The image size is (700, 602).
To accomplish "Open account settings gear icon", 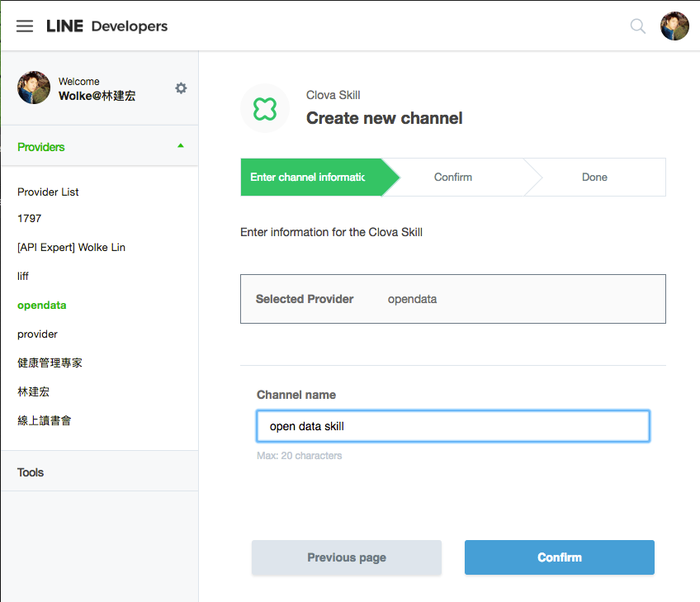I will (x=181, y=88).
